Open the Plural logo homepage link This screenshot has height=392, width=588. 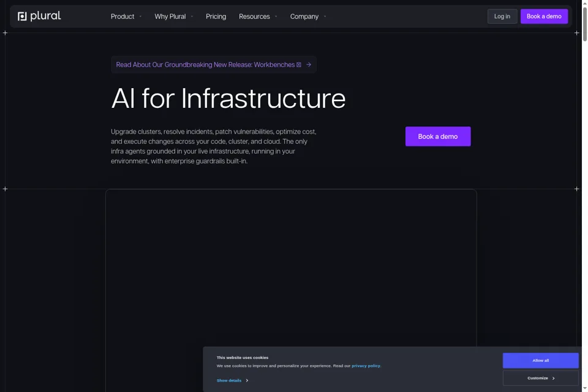39,16
